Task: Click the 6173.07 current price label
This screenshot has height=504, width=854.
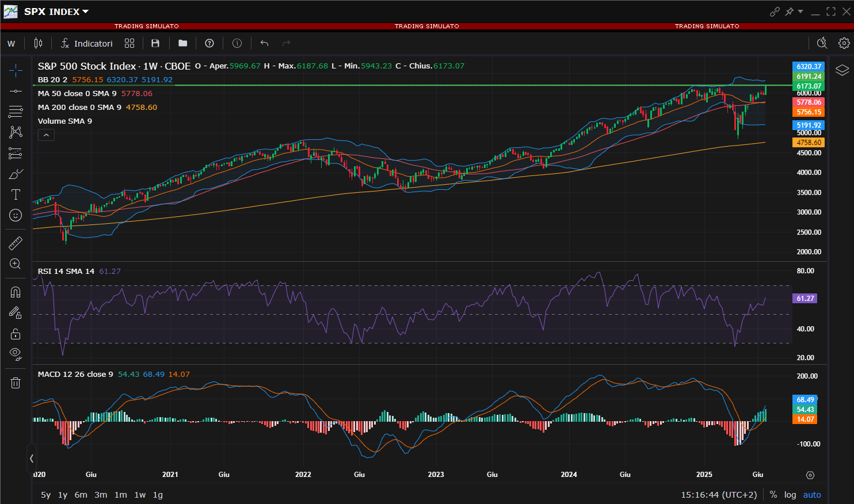Action: click(x=809, y=86)
